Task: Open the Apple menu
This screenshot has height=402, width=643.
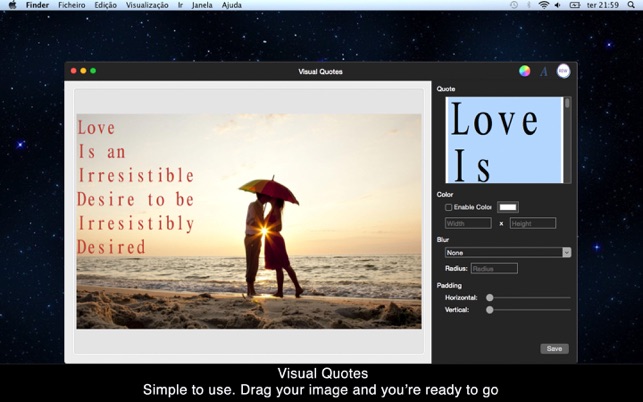Action: tap(12, 5)
